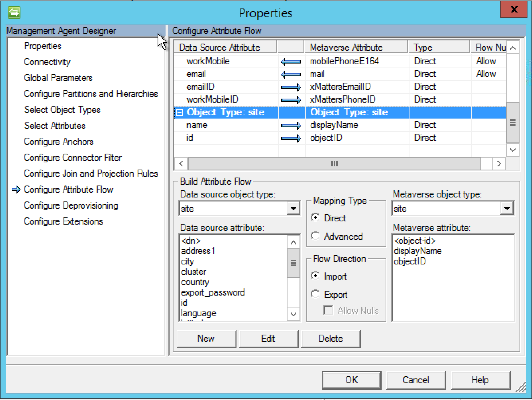Select export_password in data source attributes

(x=213, y=292)
